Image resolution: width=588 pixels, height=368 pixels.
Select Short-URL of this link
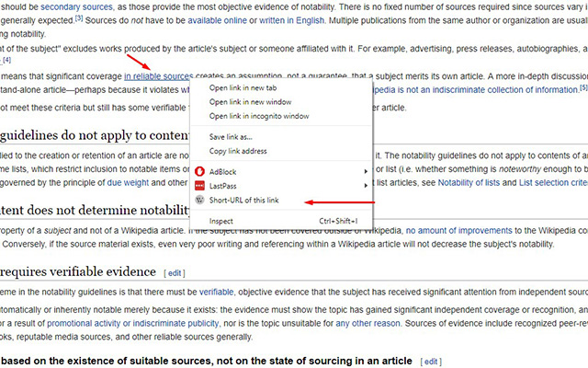244,201
